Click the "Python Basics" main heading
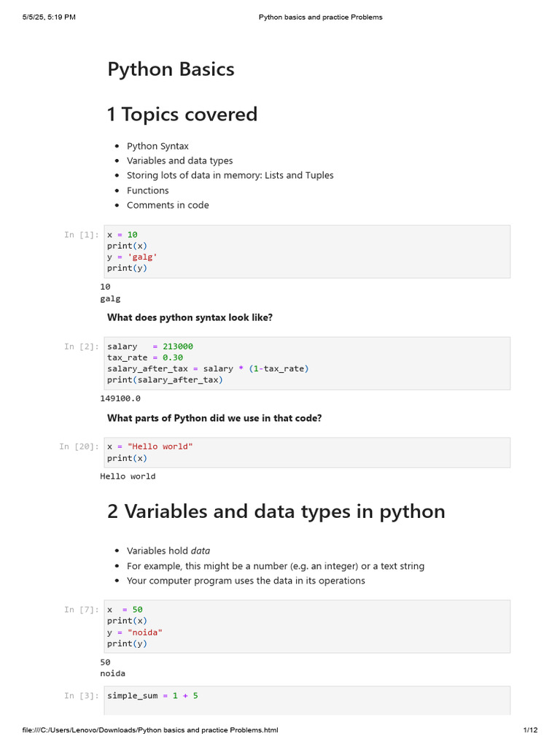The image size is (560, 747). [x=171, y=69]
